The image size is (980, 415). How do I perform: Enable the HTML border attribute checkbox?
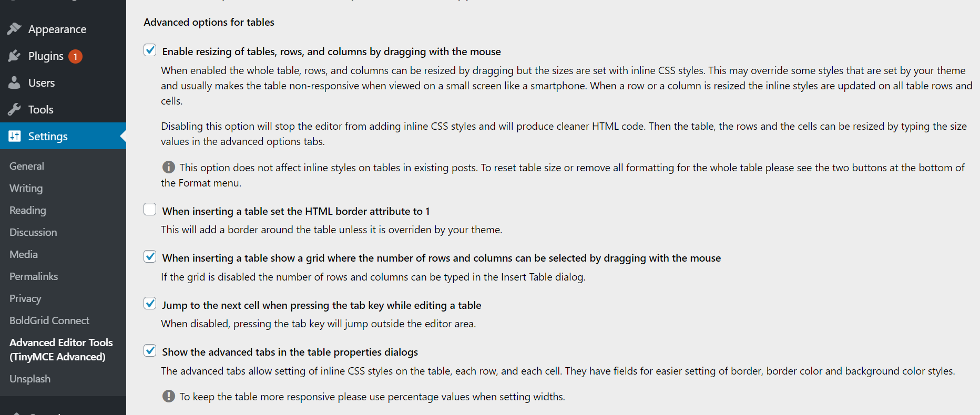coord(150,209)
